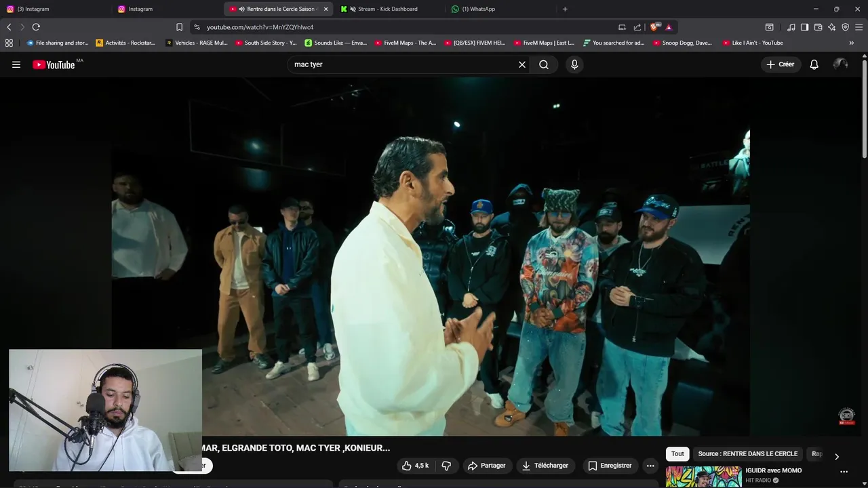Screen dimensions: 868x488
Task: Open the 'You searched for ad...' bookmark
Action: (x=614, y=43)
